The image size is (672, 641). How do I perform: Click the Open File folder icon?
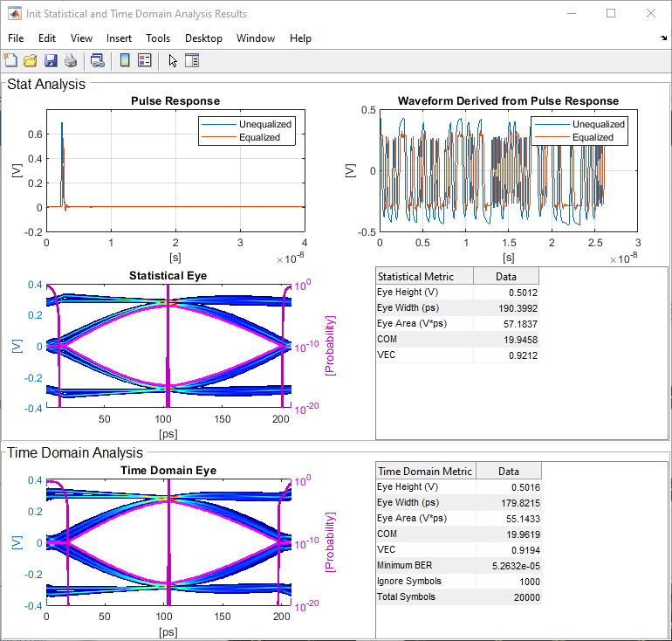click(30, 60)
